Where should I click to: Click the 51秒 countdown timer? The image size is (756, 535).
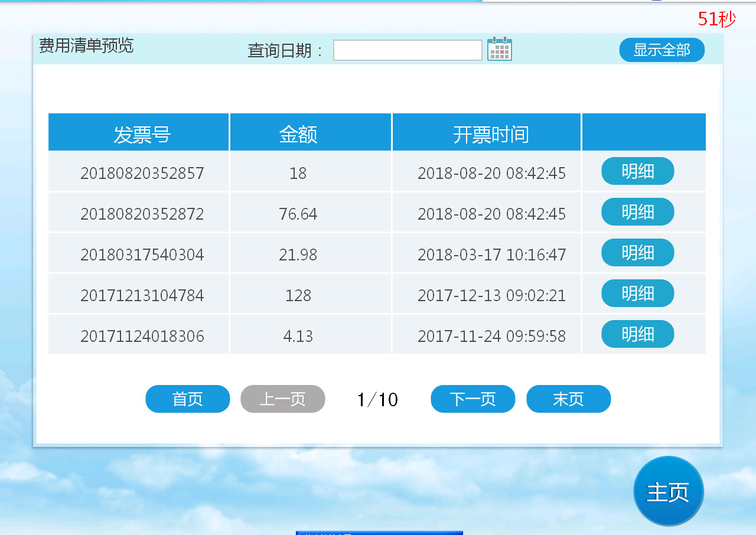coord(716,19)
